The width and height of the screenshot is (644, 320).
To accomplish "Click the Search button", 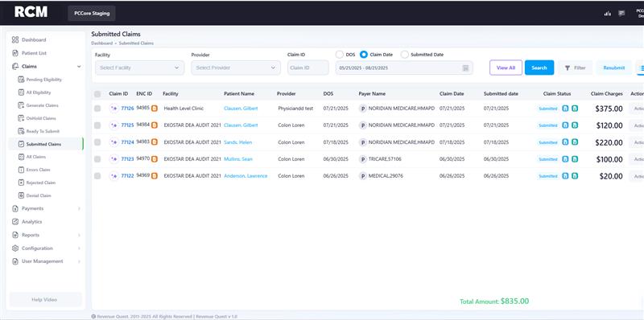I will 539,68.
